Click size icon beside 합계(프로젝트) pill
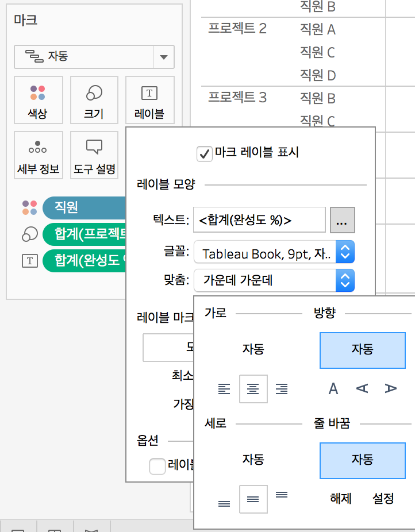 (x=29, y=234)
